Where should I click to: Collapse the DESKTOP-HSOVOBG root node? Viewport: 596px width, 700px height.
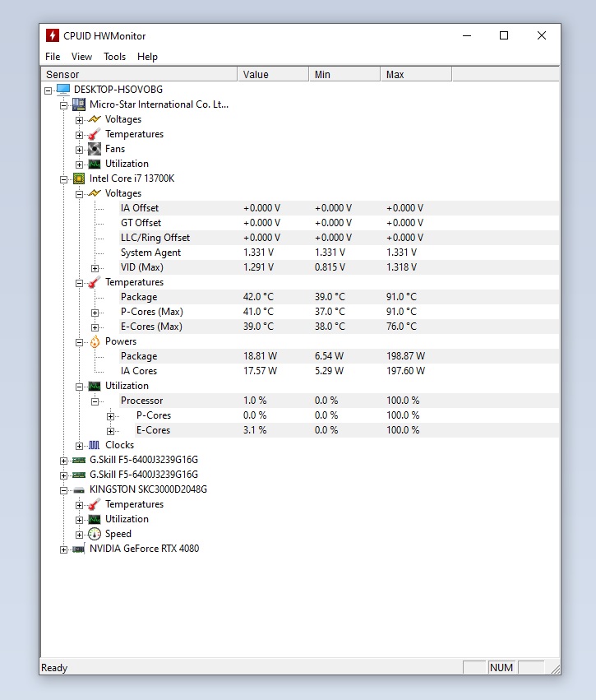(x=49, y=90)
